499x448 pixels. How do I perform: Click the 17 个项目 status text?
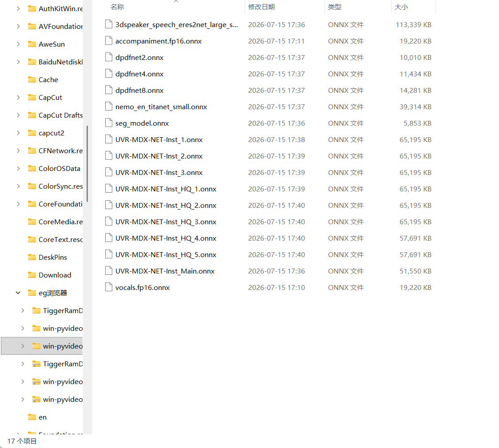click(x=22, y=441)
